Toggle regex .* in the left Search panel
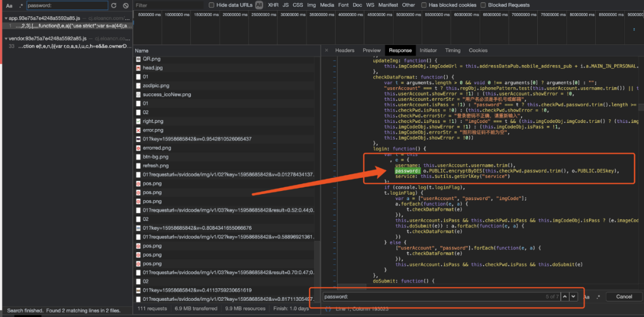Screen dimensions: 644x317 [x=21, y=6]
